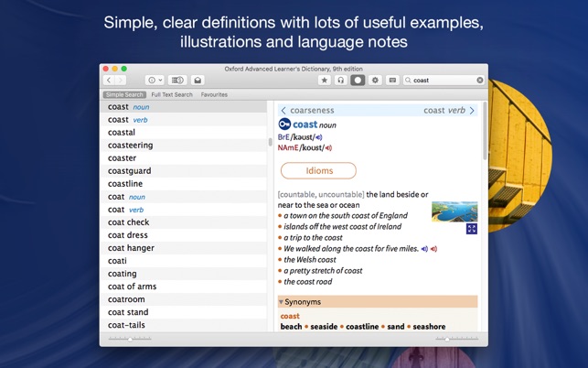The width and height of the screenshot is (588, 368).
Task: Open the Idioms button
Action: pos(318,171)
